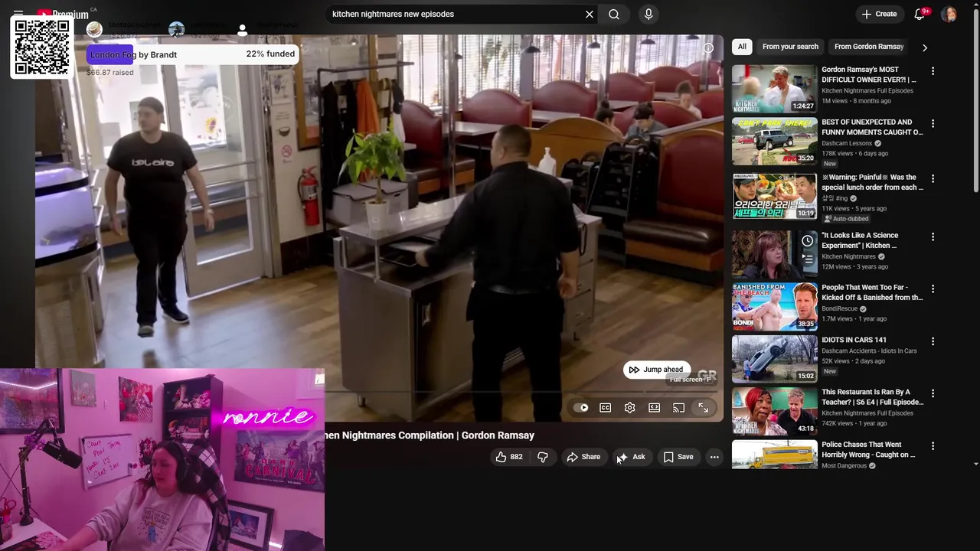Toggle closed captions CC
Screen dimensions: 980x551
tap(605, 408)
